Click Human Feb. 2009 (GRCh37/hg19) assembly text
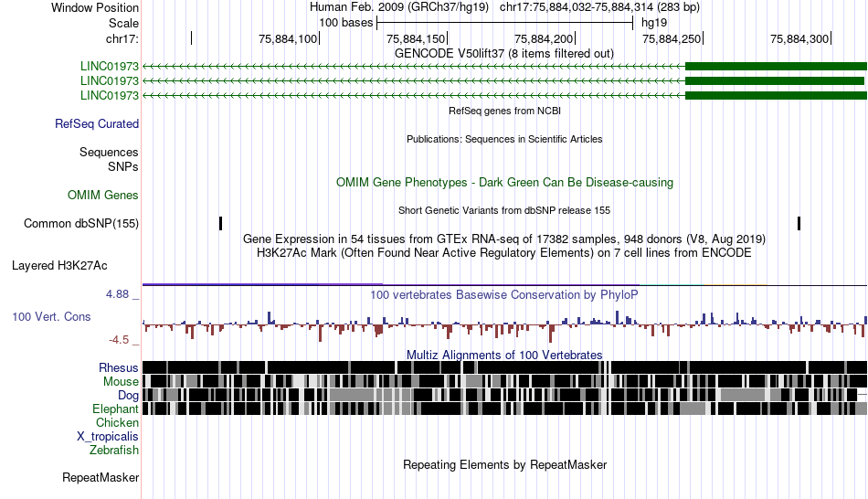The image size is (868, 499). [x=399, y=7]
